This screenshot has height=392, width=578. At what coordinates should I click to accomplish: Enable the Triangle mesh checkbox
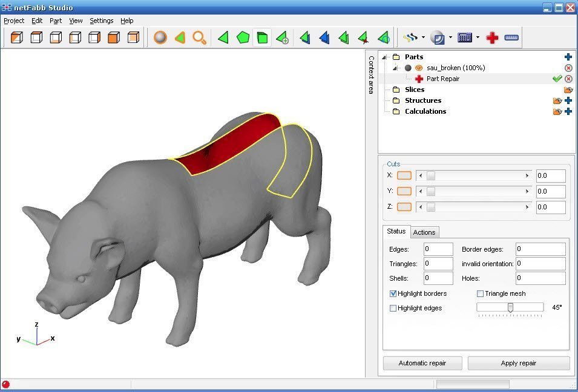click(480, 293)
